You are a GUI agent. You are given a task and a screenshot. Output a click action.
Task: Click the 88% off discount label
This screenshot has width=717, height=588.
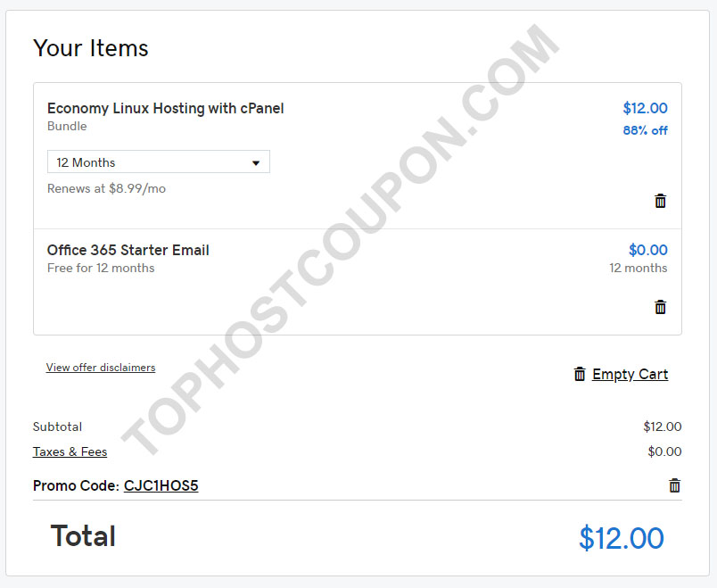[x=645, y=130]
